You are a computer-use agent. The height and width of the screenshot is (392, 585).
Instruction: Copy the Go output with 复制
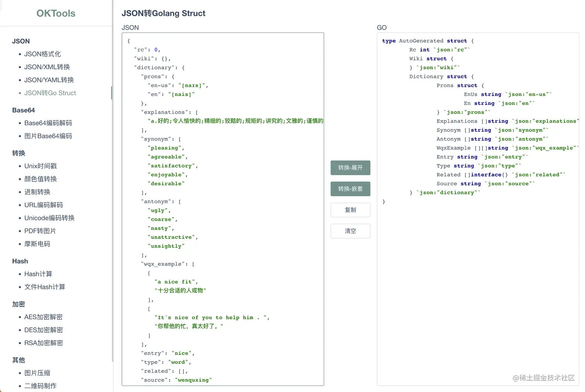tap(350, 210)
